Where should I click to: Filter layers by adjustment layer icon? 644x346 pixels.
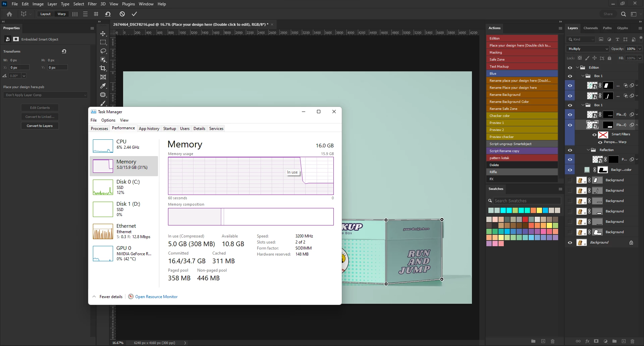tap(609, 39)
